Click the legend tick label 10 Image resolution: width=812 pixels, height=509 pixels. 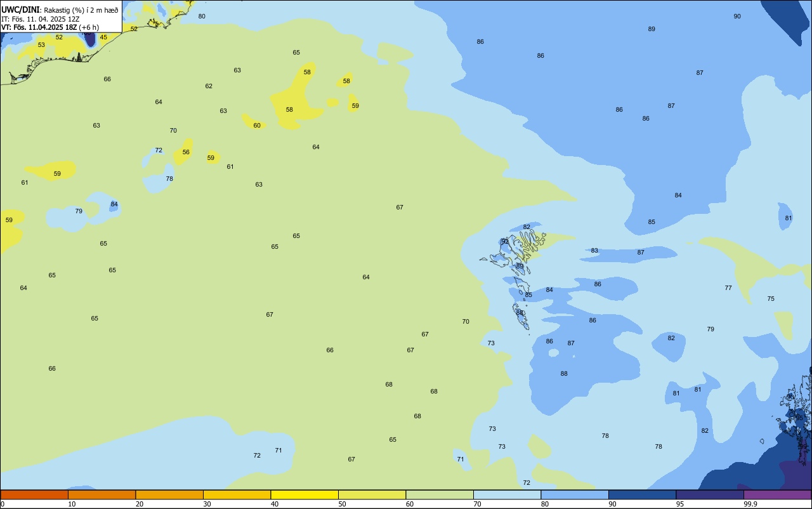pyautogui.click(x=72, y=504)
